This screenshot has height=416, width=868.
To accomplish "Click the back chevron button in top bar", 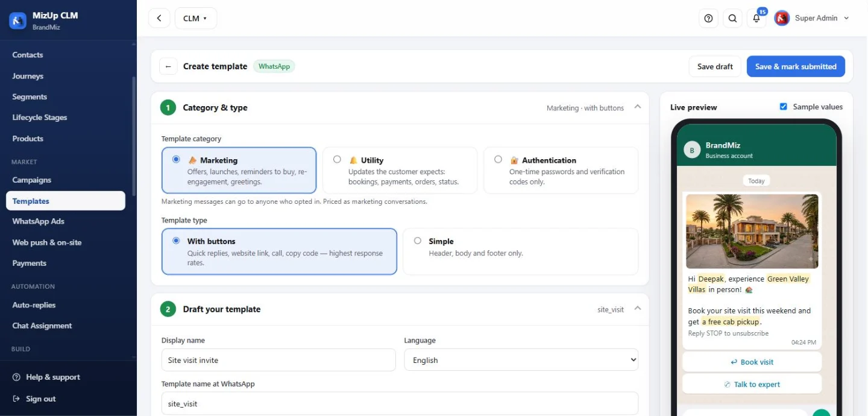I will point(159,18).
